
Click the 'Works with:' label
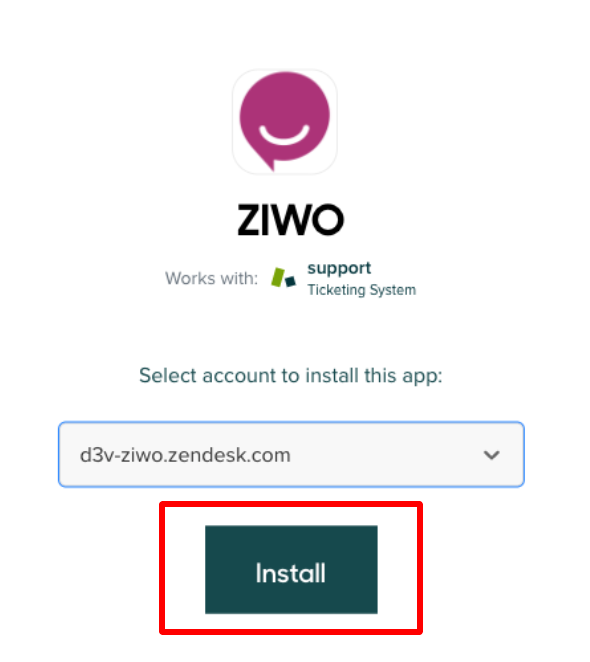point(212,279)
